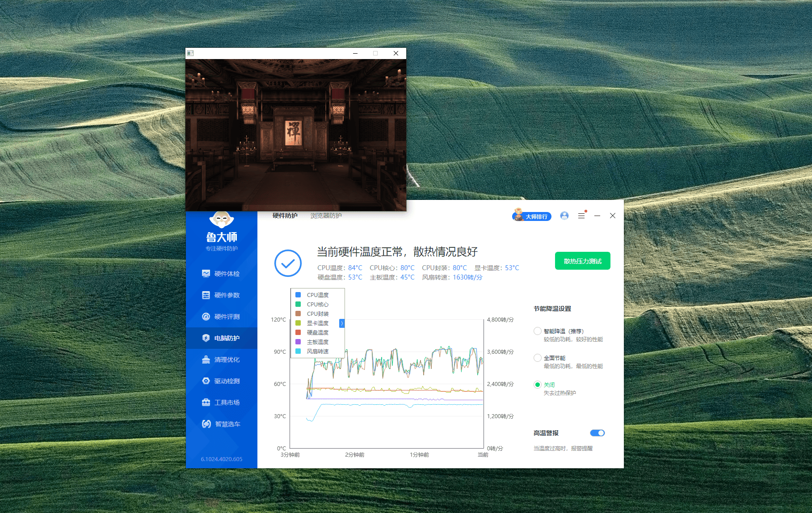Image resolution: width=812 pixels, height=513 pixels.
Task: Open the 工具市场 tool market
Action: pyautogui.click(x=226, y=402)
